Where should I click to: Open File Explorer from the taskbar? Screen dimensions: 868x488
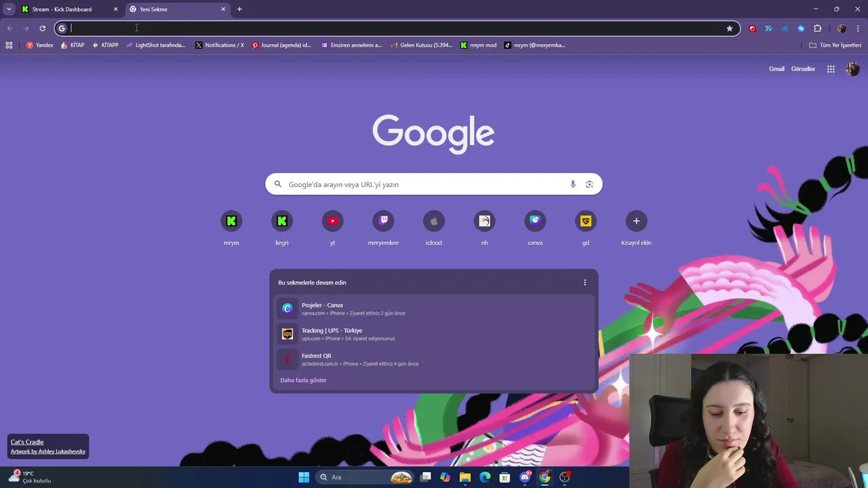click(465, 477)
